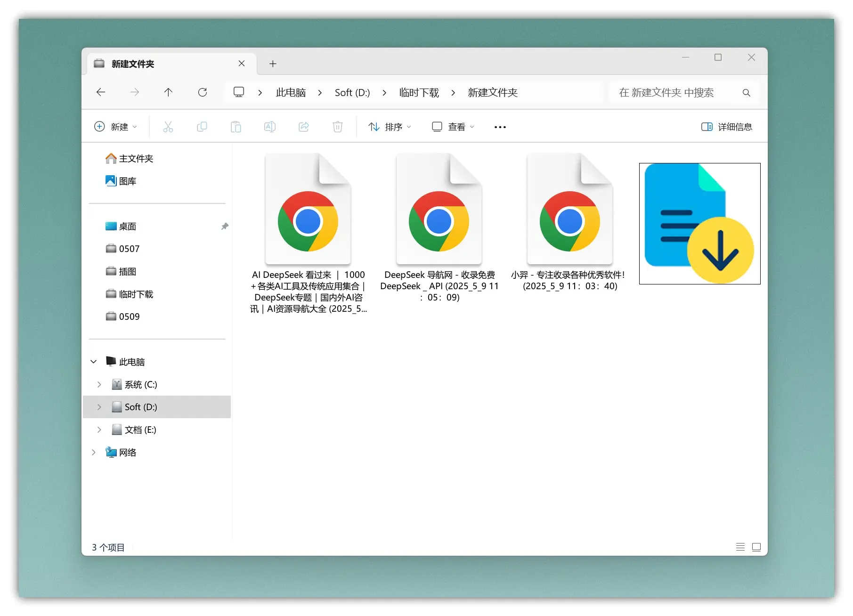Viewport: 853px width, 616px height.
Task: Open the three-dot more options menu
Action: coord(500,127)
